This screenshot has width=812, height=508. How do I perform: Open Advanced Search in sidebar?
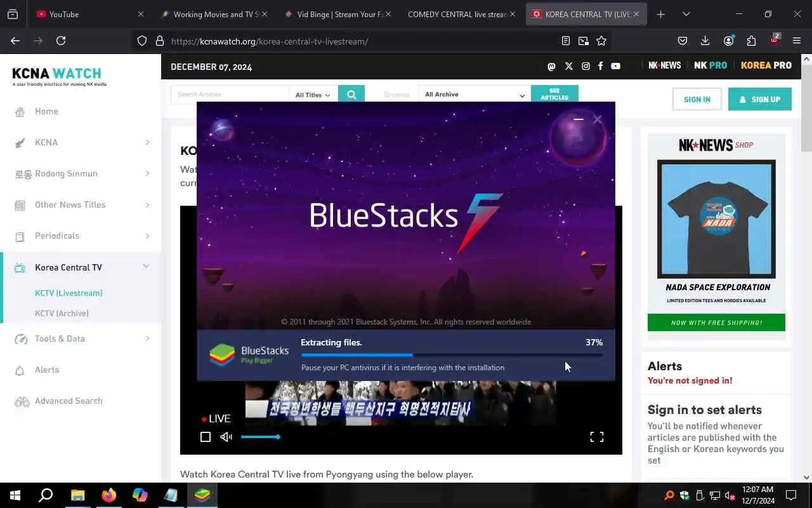pyautogui.click(x=69, y=401)
